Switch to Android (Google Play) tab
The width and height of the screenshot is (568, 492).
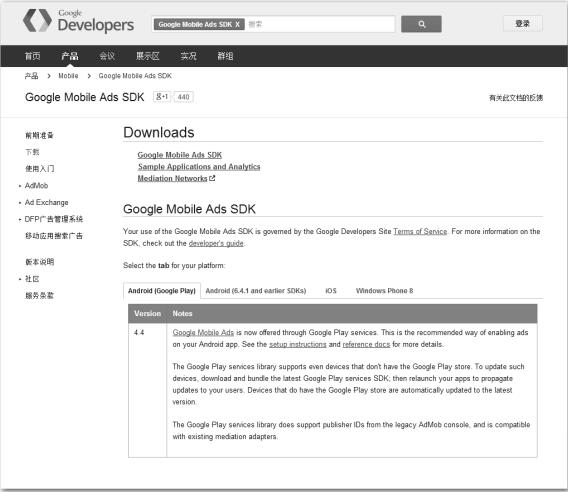162,291
